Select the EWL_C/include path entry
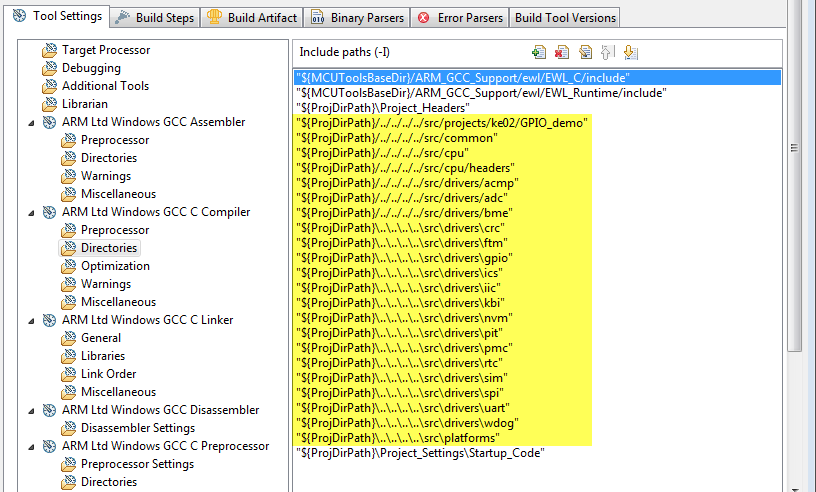Image resolution: width=816 pixels, height=492 pixels. point(537,78)
